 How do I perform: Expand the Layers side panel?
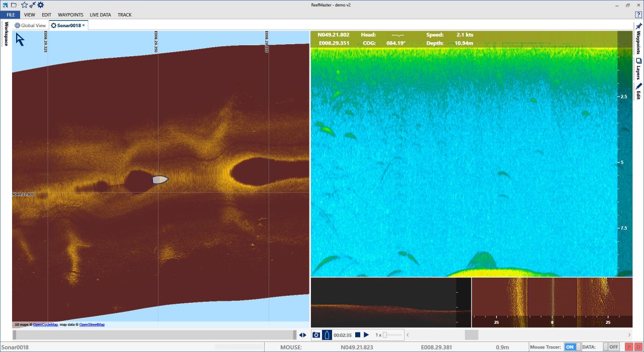point(638,69)
